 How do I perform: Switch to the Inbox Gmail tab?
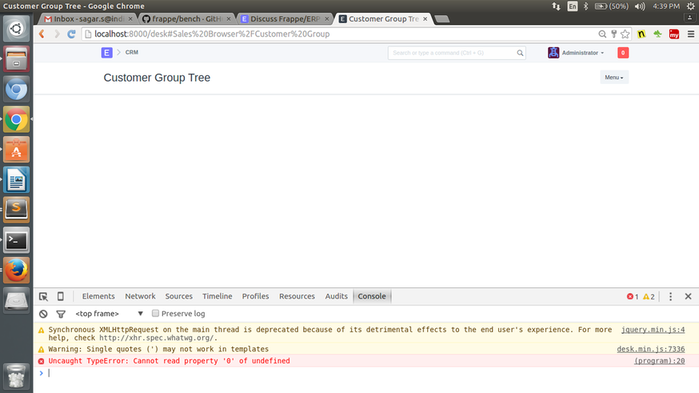[x=88, y=19]
